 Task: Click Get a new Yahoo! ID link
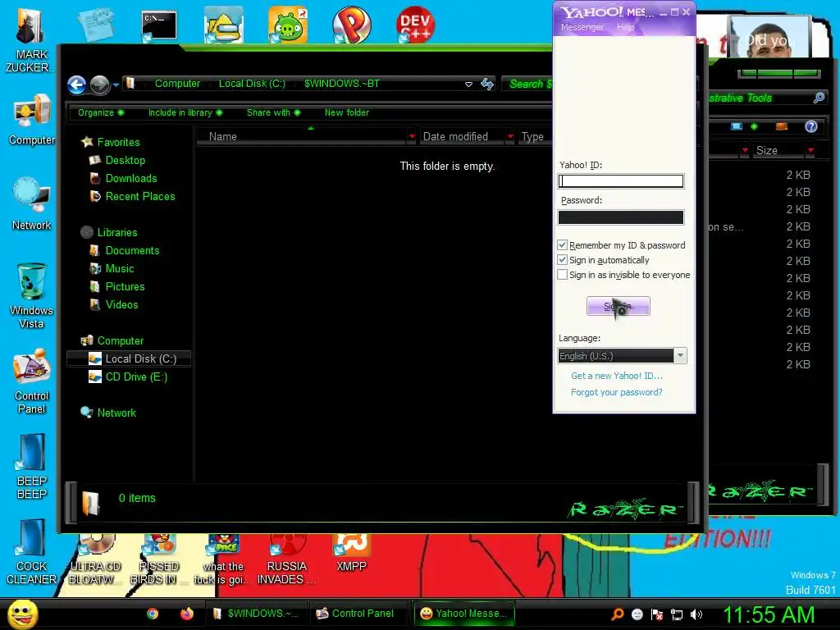pos(617,376)
